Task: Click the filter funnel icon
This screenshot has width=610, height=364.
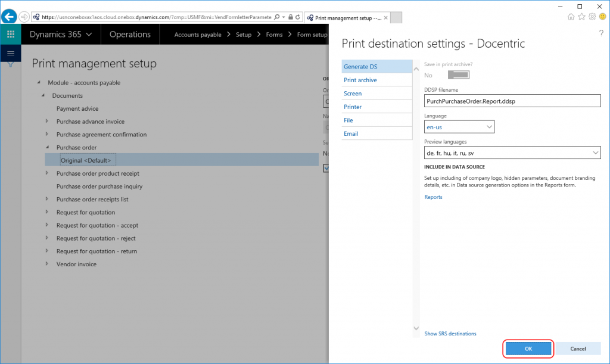Action: tap(11, 64)
